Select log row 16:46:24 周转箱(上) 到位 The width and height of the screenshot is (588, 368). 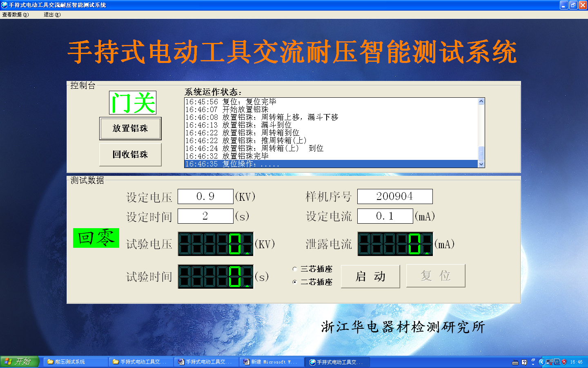coord(331,148)
